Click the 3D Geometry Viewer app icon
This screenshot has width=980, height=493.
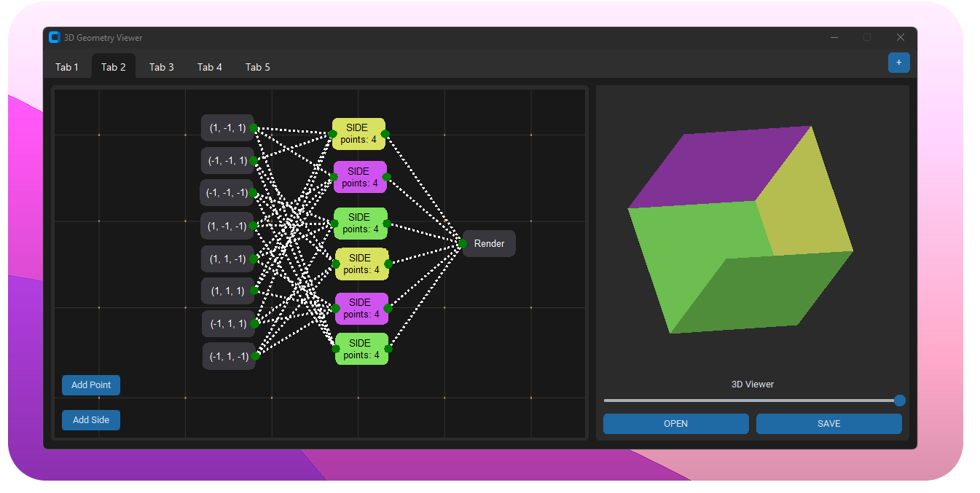click(x=54, y=37)
